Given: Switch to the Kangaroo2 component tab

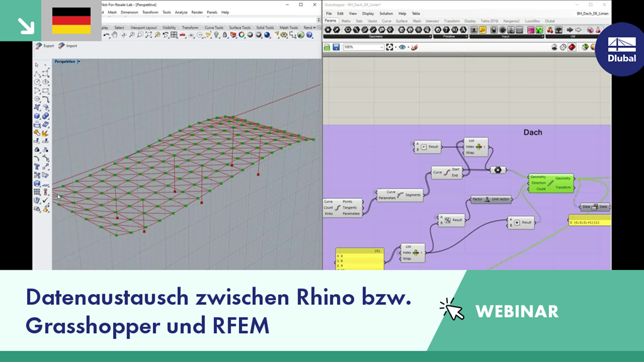Looking at the screenshot, I should [511, 21].
